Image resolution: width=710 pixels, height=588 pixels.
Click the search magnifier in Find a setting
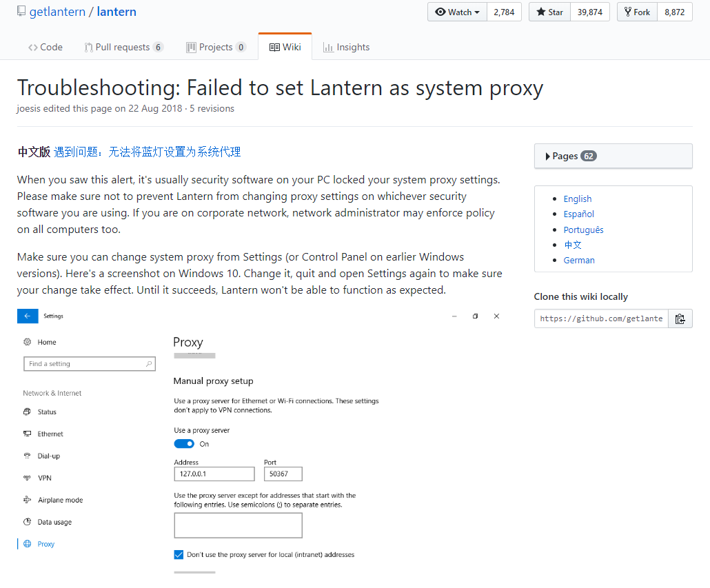click(x=149, y=363)
